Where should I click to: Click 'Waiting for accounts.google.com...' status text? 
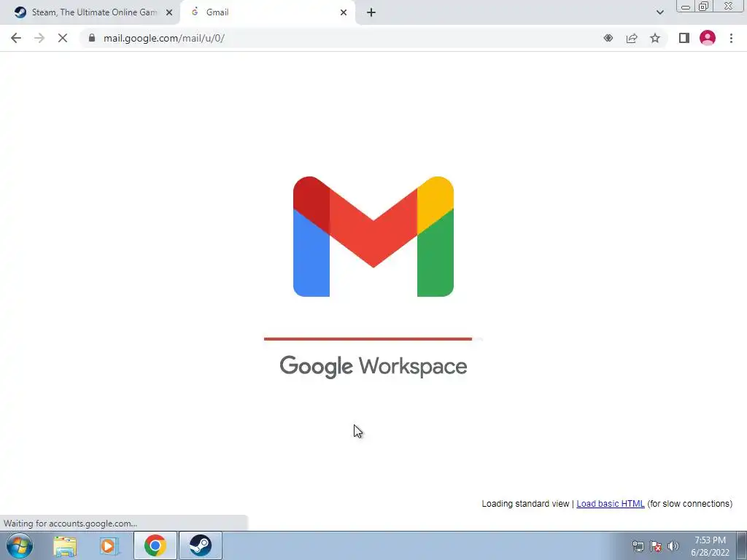71,524
